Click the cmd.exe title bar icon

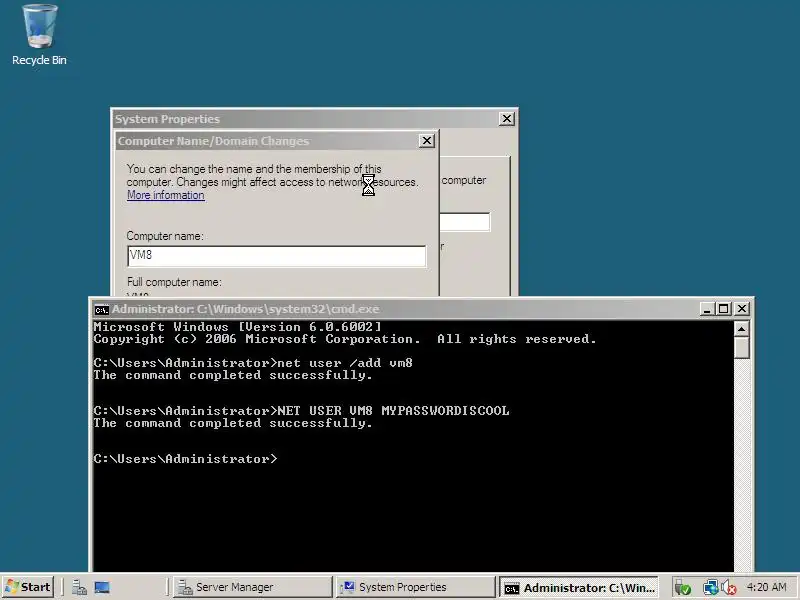pos(102,310)
